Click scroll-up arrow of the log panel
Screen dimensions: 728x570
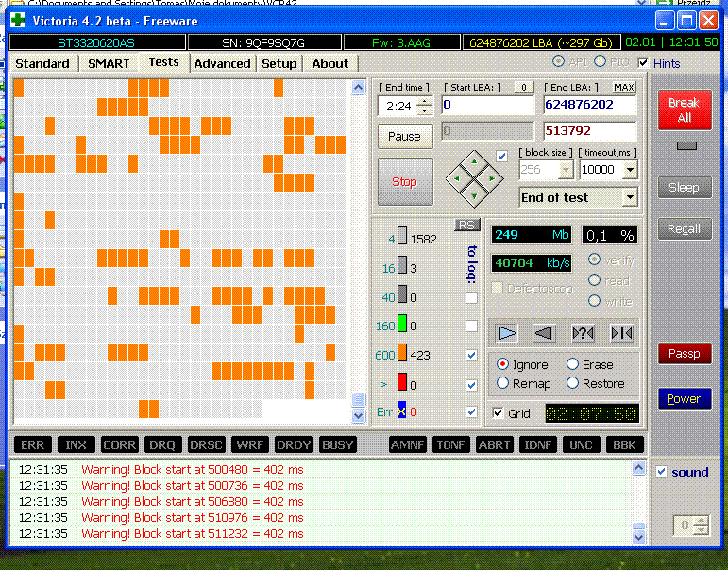coord(639,468)
